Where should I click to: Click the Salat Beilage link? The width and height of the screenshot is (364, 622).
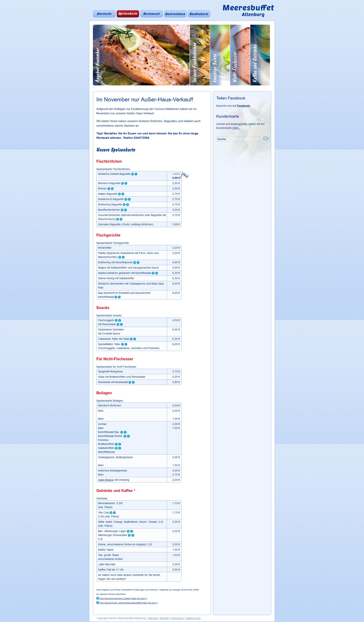point(106,480)
